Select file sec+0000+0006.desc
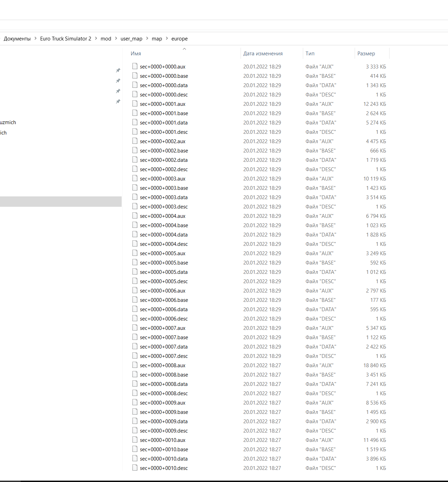Image resolution: width=448 pixels, height=482 pixels. (x=164, y=318)
